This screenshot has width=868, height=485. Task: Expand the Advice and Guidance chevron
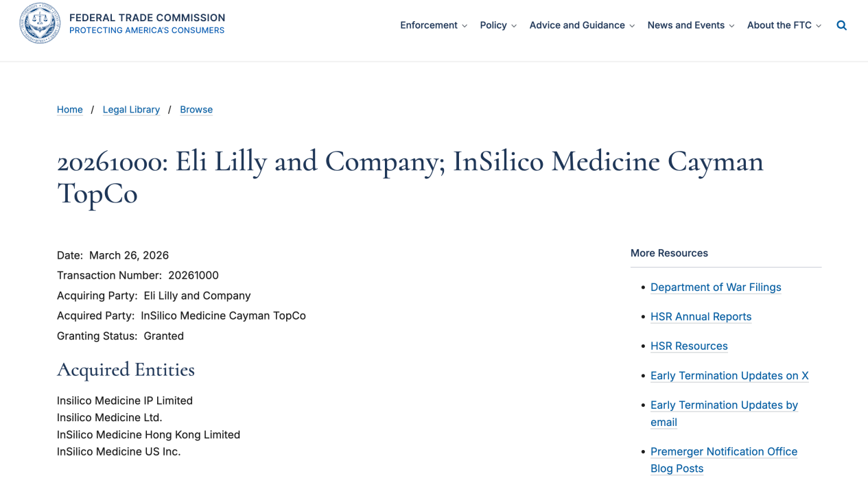[x=632, y=26]
